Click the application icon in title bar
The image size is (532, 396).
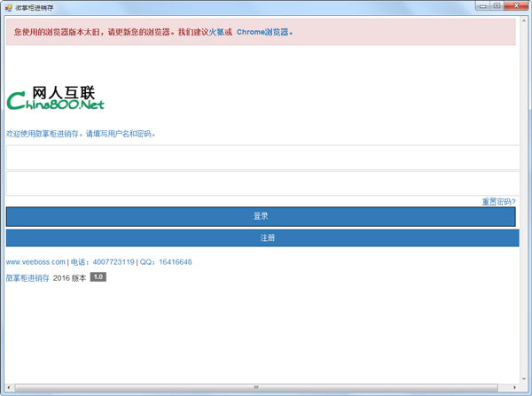pyautogui.click(x=9, y=7)
